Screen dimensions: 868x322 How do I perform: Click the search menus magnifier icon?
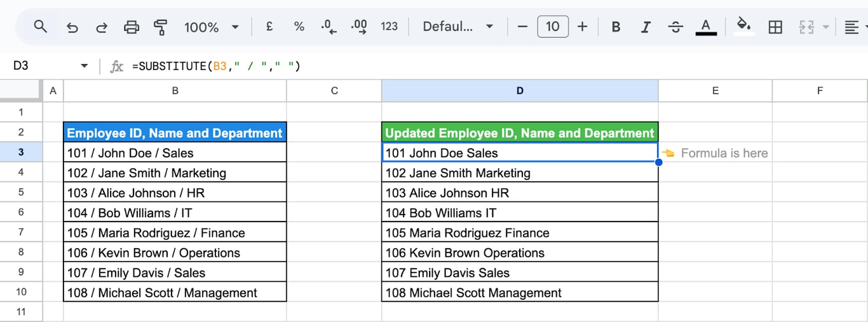point(40,27)
